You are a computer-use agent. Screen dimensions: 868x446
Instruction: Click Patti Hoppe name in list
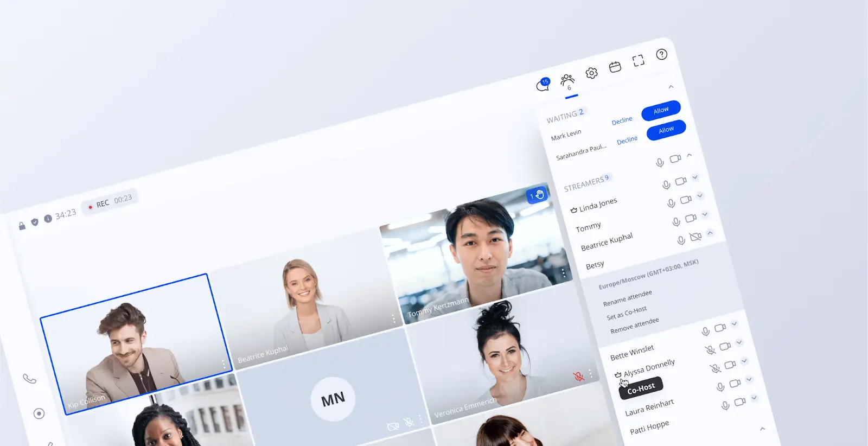[649, 427]
